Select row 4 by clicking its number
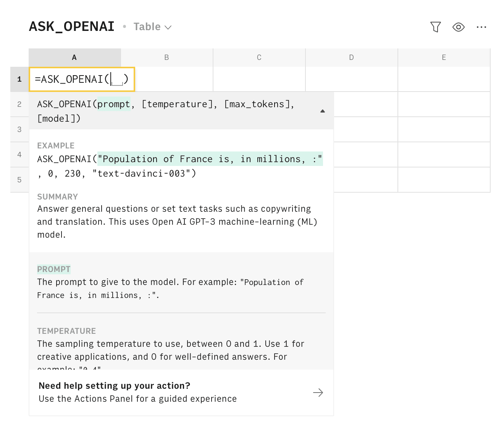Viewport: 504px width, 433px height. pos(19,155)
